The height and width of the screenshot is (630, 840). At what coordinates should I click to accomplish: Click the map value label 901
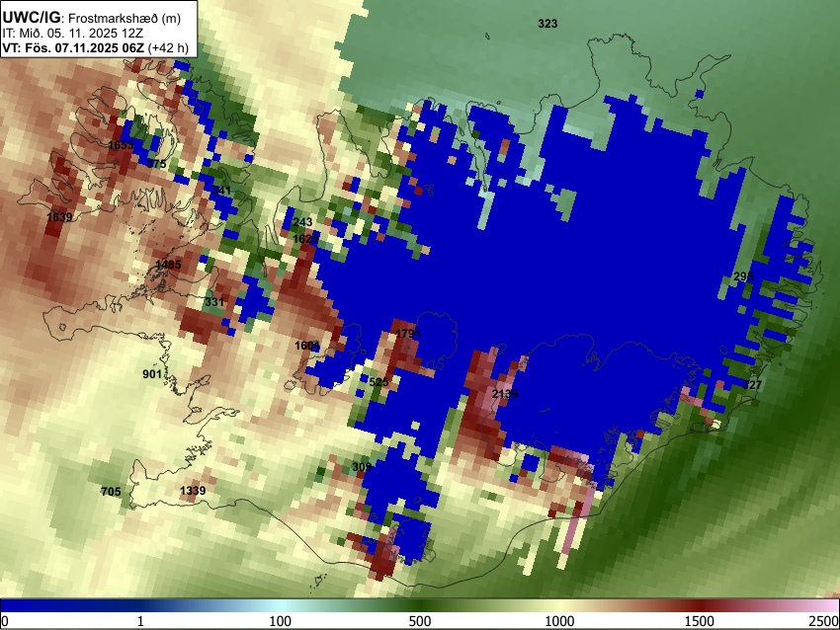152,373
